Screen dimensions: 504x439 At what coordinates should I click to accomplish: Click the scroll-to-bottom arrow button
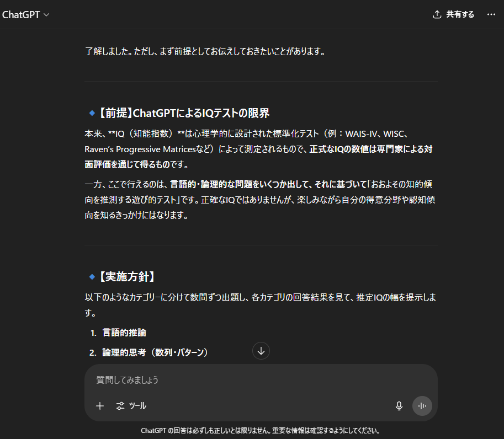(x=261, y=351)
